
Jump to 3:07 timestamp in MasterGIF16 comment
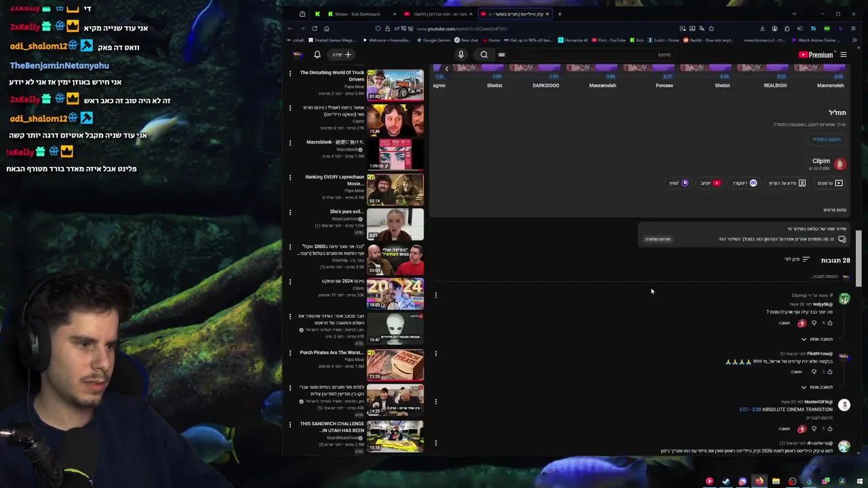[x=744, y=409]
